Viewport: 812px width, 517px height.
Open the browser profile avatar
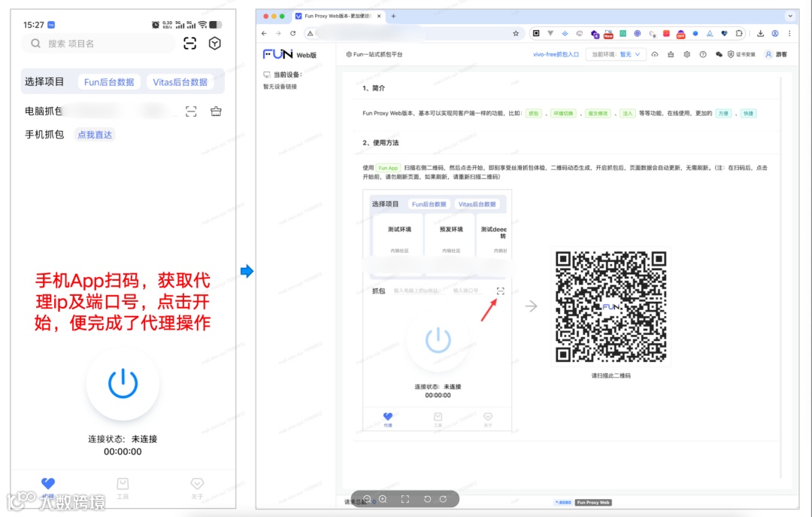(x=775, y=33)
